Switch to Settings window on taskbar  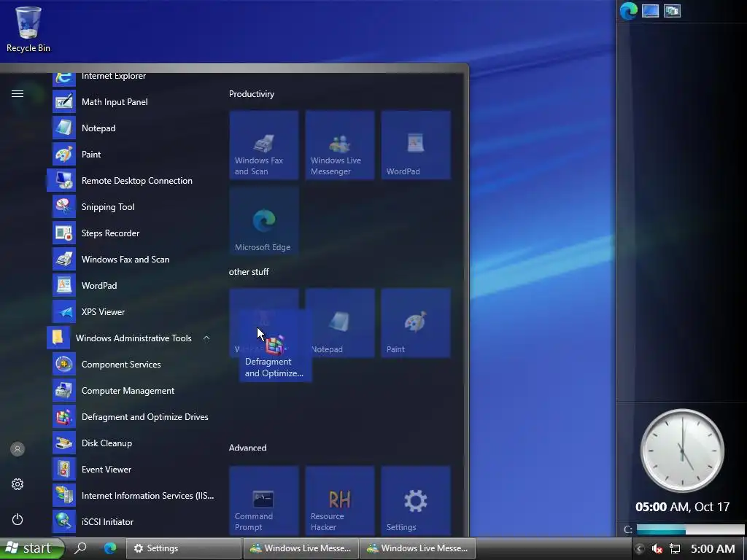[183, 548]
